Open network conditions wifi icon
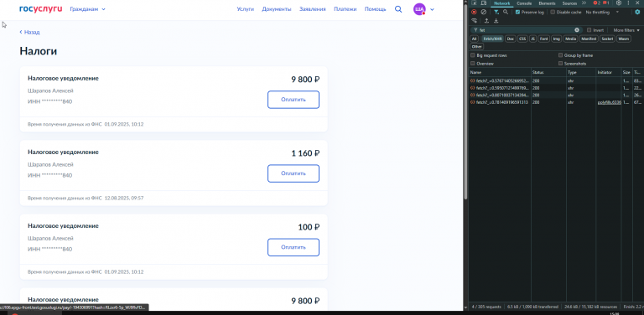Viewport: 644px width, 315px height. [x=474, y=21]
